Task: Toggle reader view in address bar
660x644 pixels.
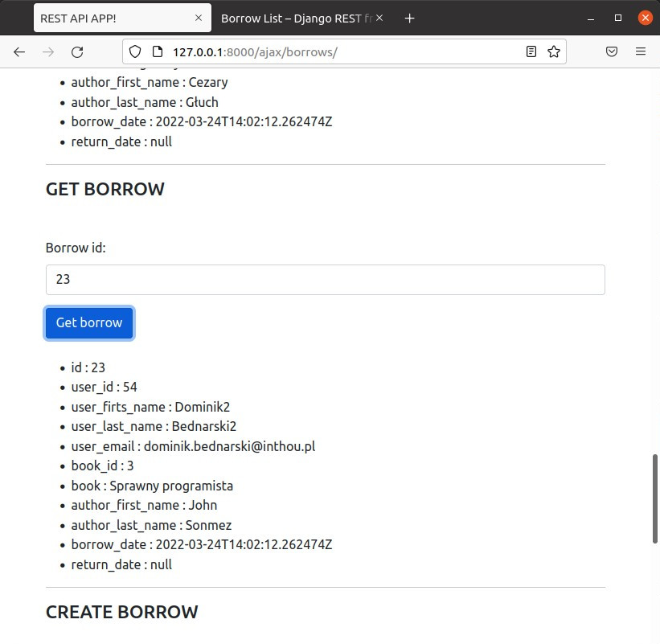Action: pos(531,51)
